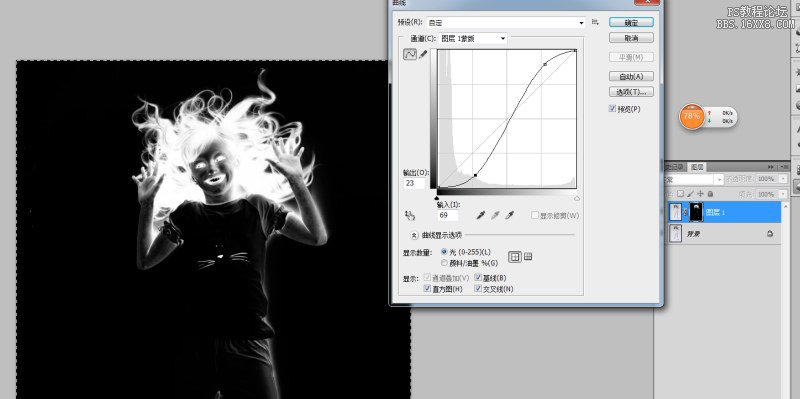This screenshot has width=800, height=399.
Task: Switch to detailed 10% grid icon
Action: coord(528,257)
